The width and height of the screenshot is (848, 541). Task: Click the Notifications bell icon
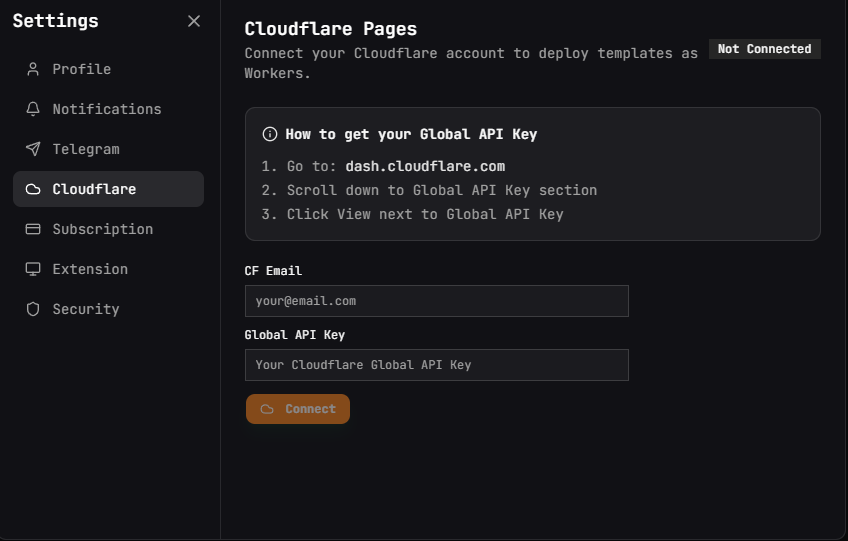33,109
